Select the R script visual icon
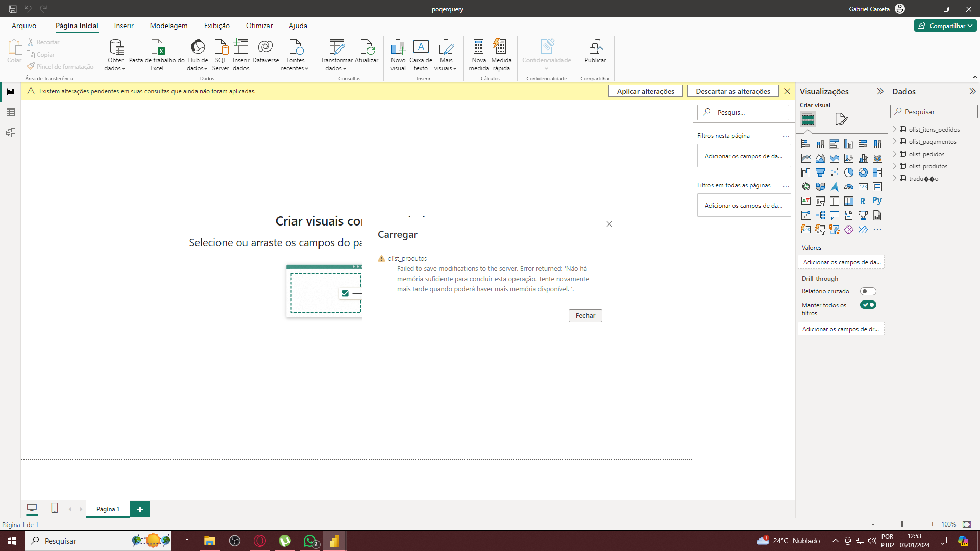980x551 pixels. [x=863, y=201]
